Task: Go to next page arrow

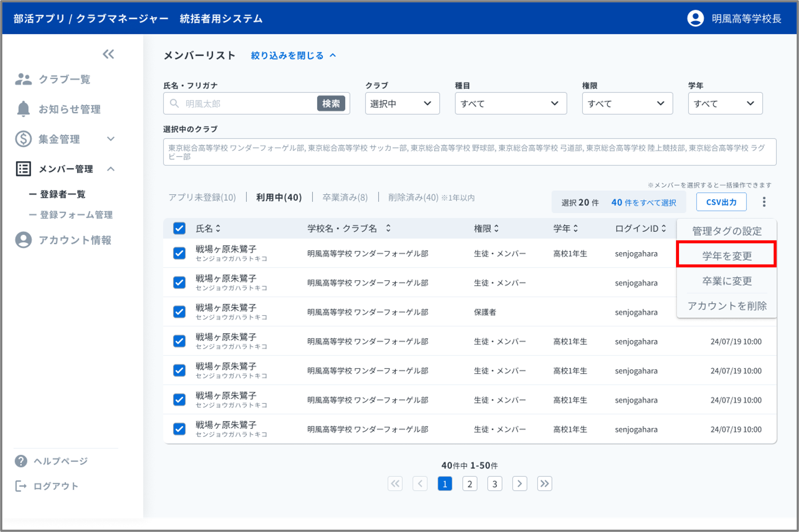Action: pyautogui.click(x=519, y=483)
